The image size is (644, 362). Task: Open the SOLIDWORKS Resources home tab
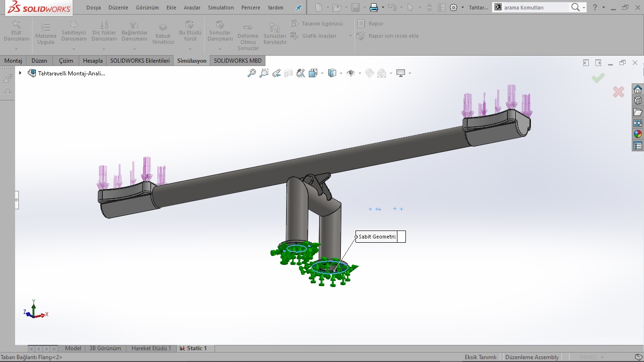638,90
